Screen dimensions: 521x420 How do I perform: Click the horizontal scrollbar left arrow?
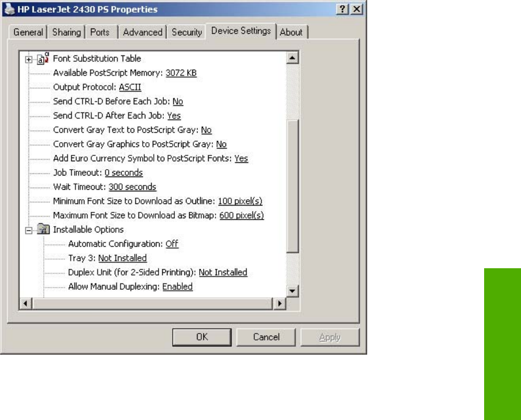click(x=26, y=304)
